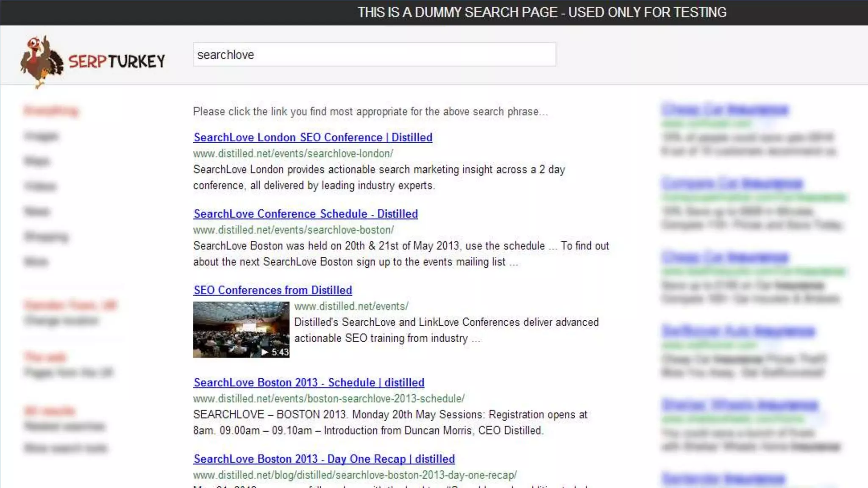
Task: Click the play icon on video thumbnail
Action: (x=265, y=352)
